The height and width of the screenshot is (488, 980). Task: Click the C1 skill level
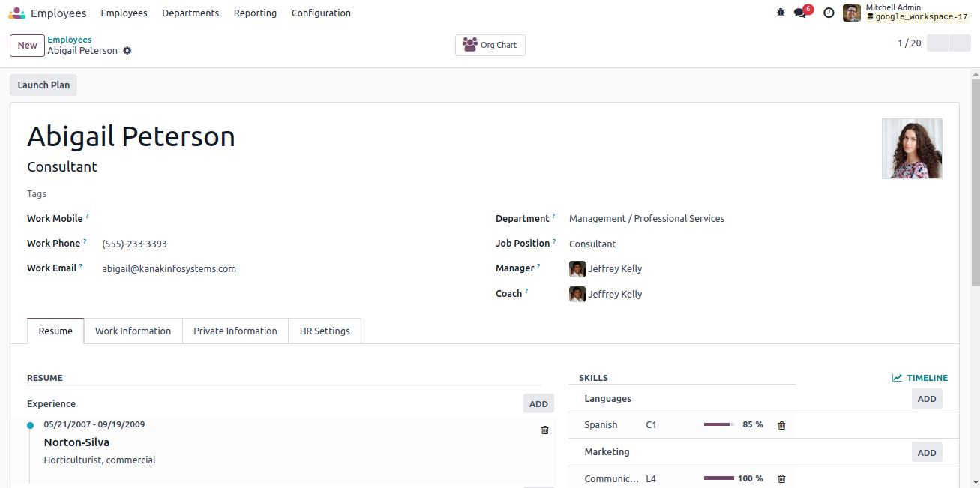(651, 425)
